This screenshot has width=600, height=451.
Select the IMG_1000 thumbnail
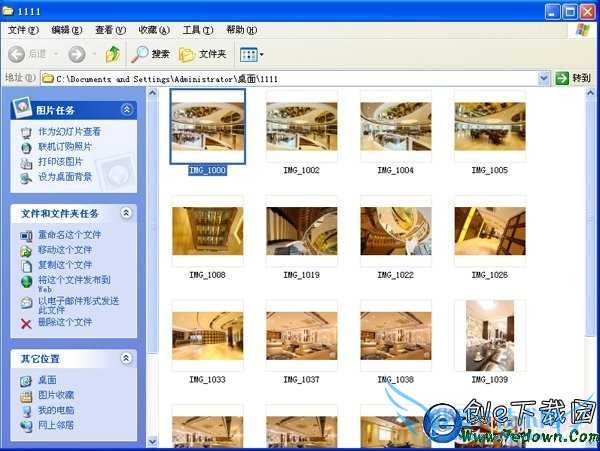[x=208, y=127]
